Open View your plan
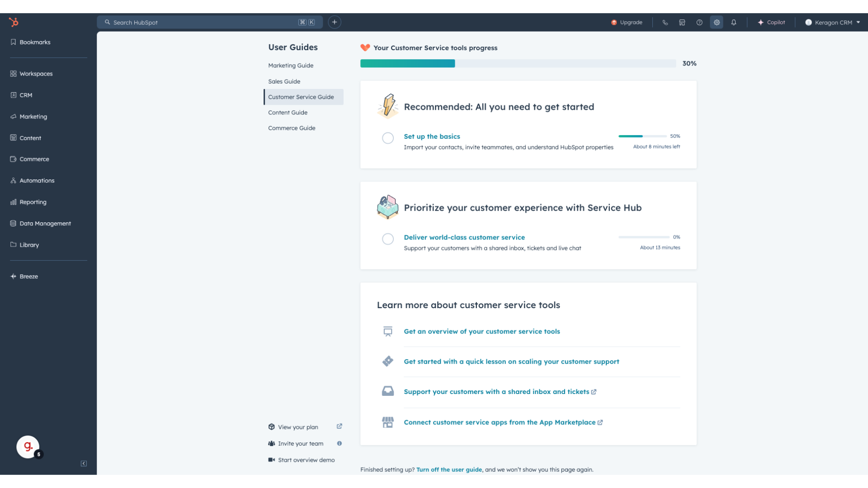Image resolution: width=868 pixels, height=488 pixels. [298, 427]
